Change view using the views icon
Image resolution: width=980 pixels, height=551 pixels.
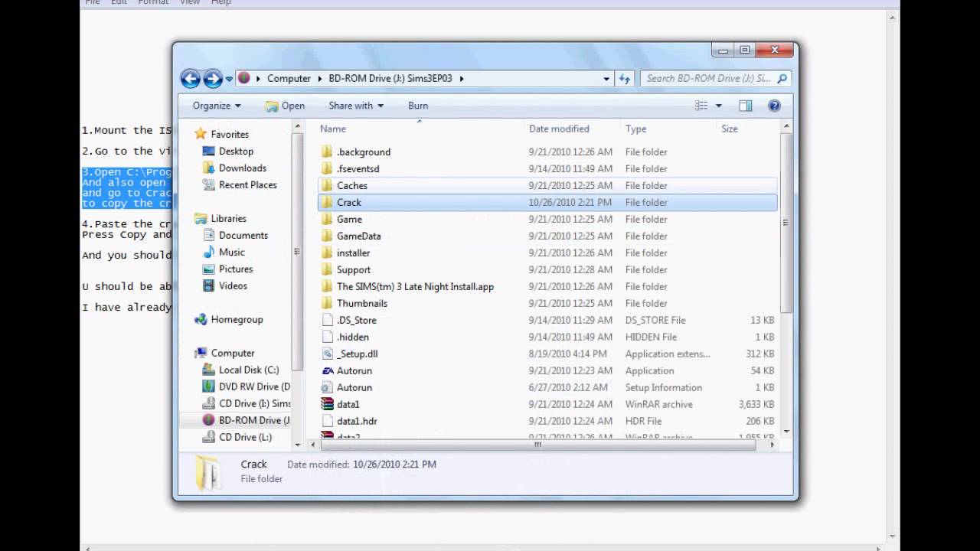coord(701,106)
